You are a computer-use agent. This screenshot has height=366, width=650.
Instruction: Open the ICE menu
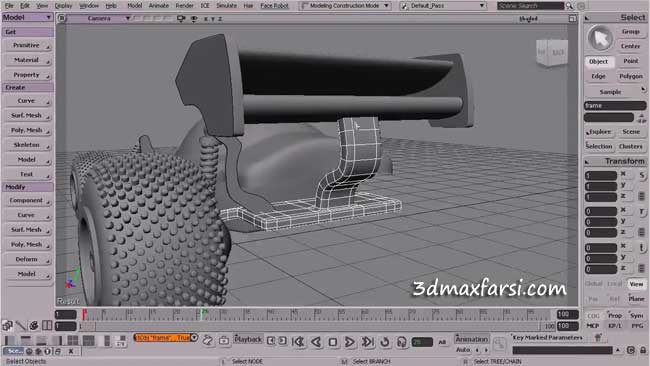pyautogui.click(x=205, y=6)
